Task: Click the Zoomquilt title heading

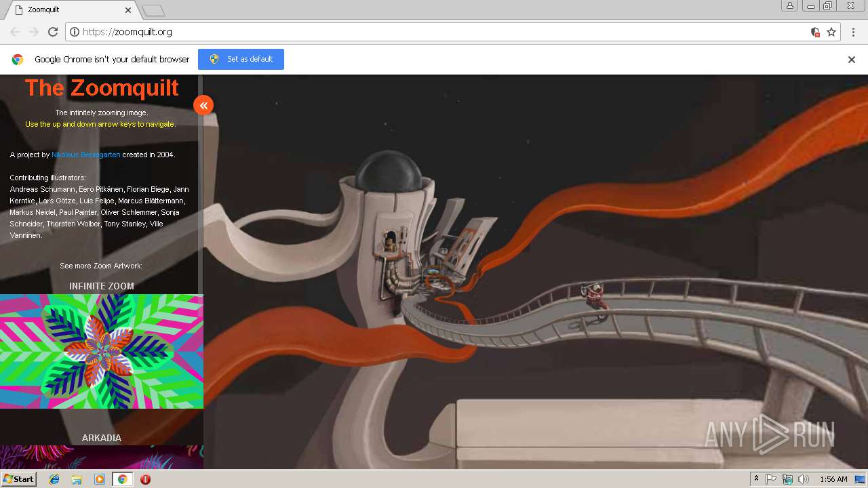Action: pos(102,88)
